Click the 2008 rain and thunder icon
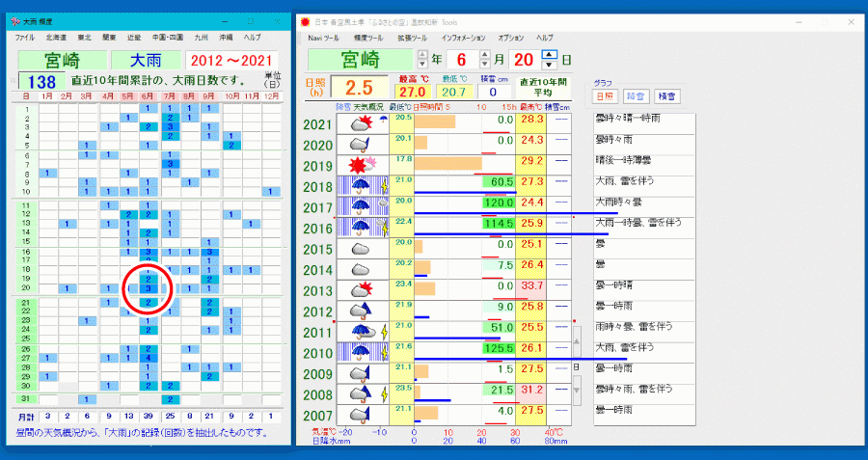Viewport: 868px width, 460px height. point(362,394)
